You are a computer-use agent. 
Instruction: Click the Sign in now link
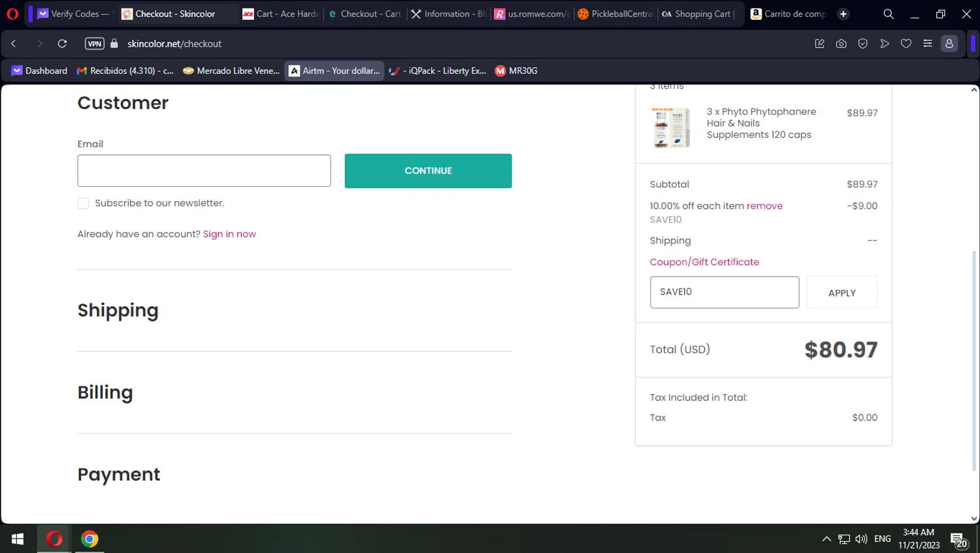click(229, 234)
